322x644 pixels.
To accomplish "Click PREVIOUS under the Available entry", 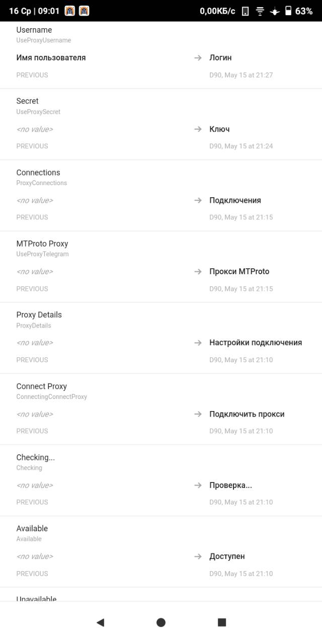I will [32, 574].
